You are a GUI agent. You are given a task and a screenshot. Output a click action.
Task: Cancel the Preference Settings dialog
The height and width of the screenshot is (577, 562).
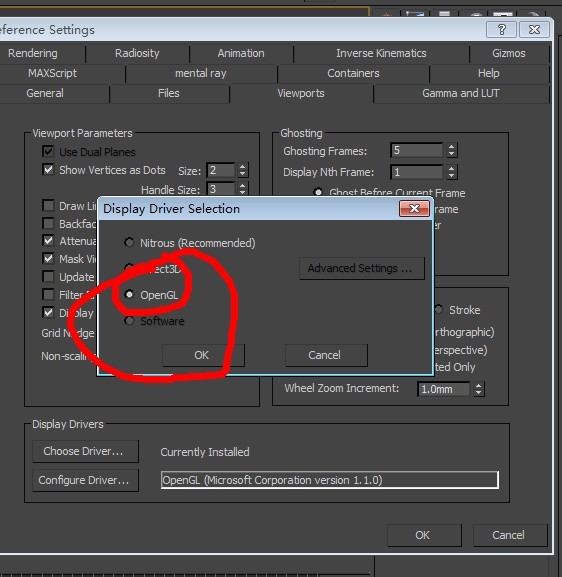(x=510, y=535)
